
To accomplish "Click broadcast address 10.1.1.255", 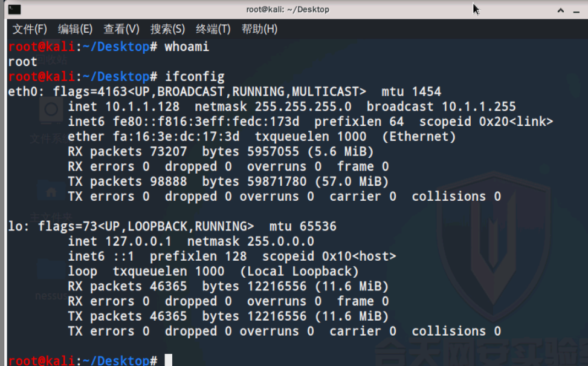I will point(479,106).
